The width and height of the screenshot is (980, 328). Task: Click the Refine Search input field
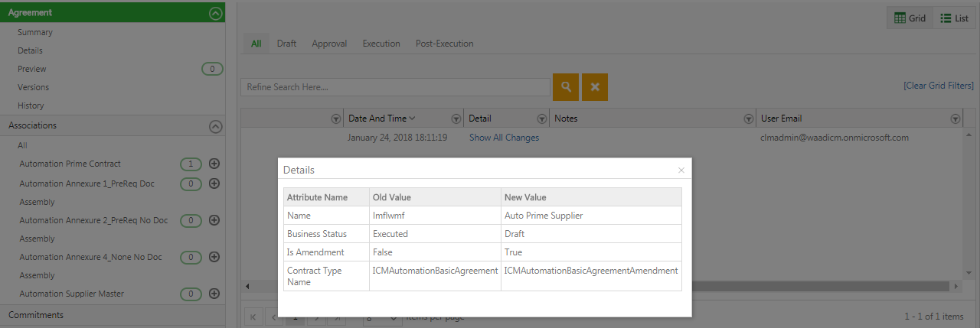(395, 87)
